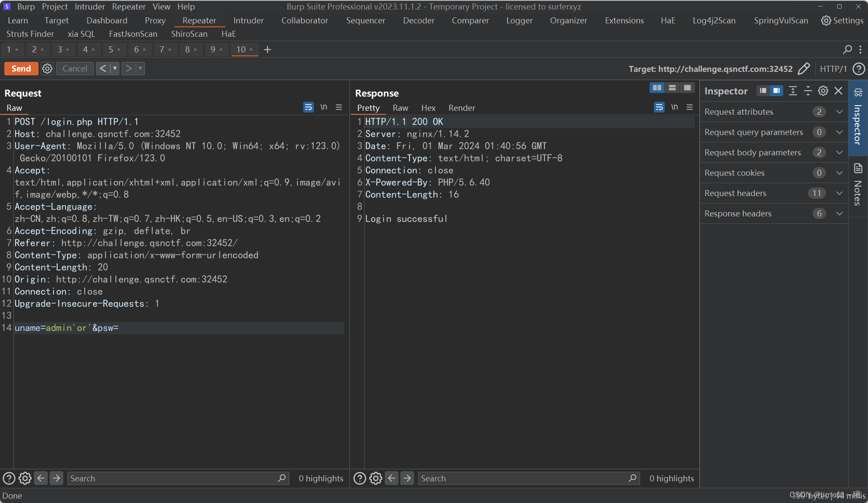Image resolution: width=868 pixels, height=503 pixels.
Task: Jump to next Response search match
Action: coord(407,478)
